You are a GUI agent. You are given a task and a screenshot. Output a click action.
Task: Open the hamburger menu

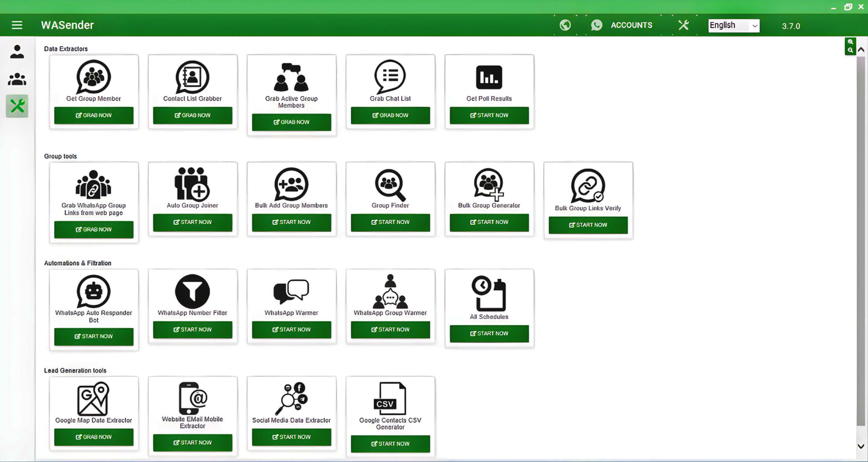point(17,25)
